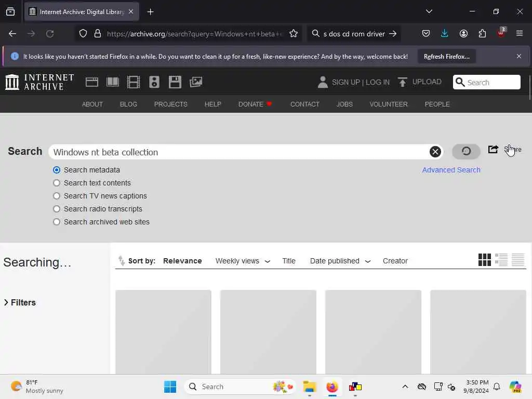Open the uBlock extension icon
The image size is (532, 399).
(501, 33)
